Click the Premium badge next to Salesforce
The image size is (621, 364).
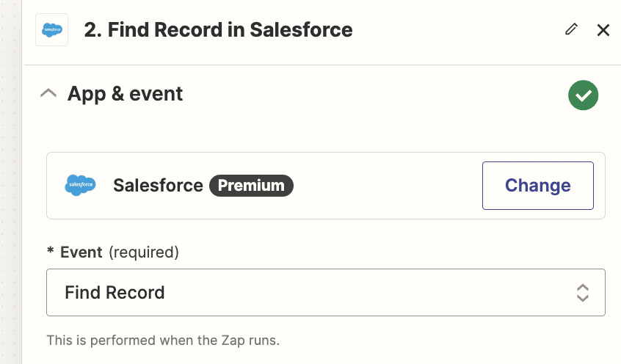tap(251, 186)
